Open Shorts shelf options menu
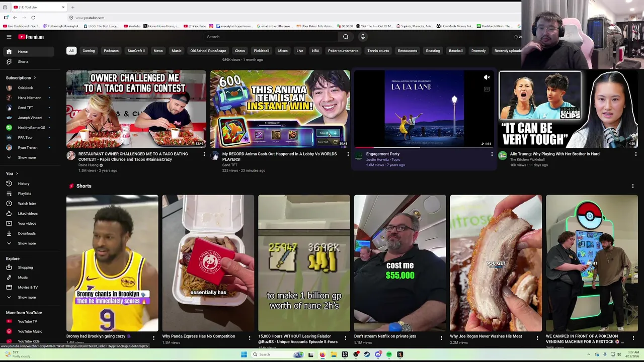The width and height of the screenshot is (644, 362). (x=633, y=186)
